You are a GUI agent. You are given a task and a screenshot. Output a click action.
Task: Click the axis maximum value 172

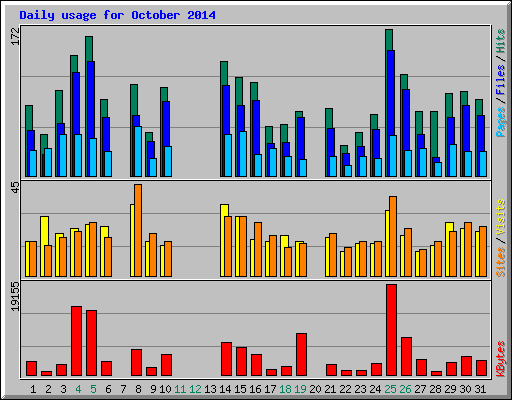pyautogui.click(x=15, y=36)
